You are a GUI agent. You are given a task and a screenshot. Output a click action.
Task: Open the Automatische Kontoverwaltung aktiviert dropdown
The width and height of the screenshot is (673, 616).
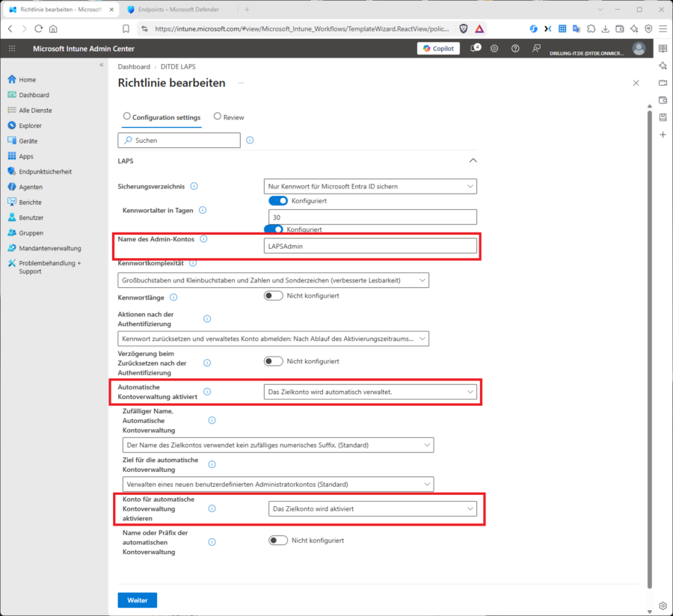click(370, 392)
